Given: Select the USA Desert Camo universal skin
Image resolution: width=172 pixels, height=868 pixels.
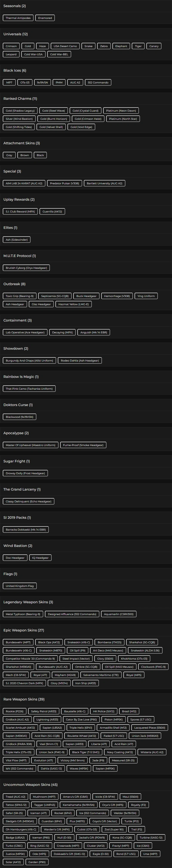Looking at the screenshot, I should coord(65,46).
